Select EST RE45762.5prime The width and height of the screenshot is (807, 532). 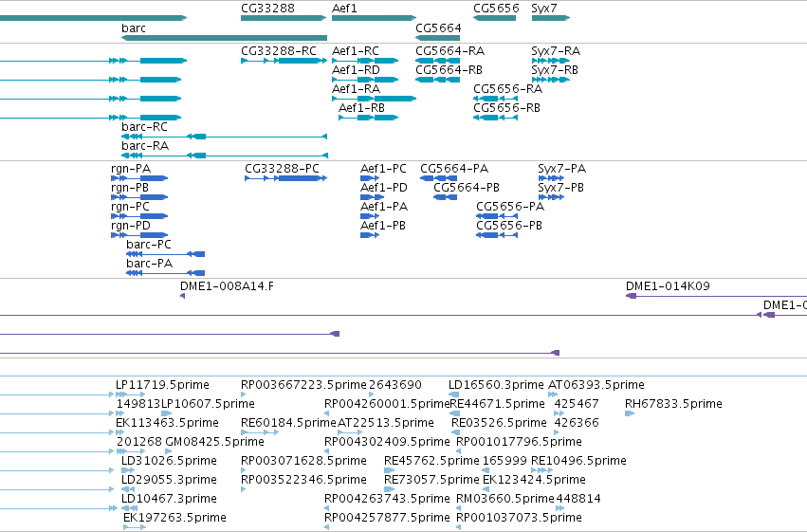pyautogui.click(x=390, y=470)
